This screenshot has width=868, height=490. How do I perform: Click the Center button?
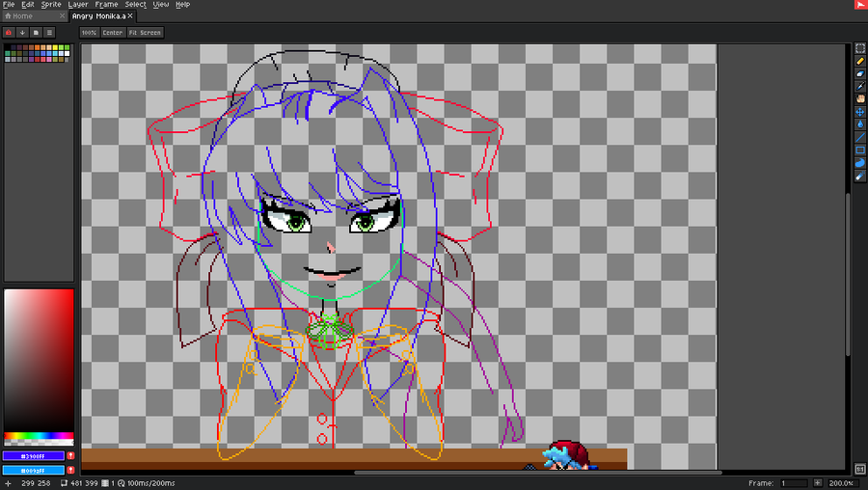point(113,33)
